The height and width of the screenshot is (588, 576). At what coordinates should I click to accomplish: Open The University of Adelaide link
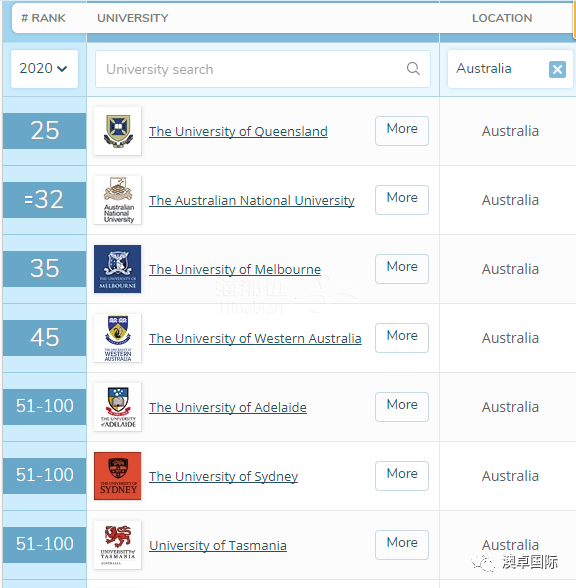pyautogui.click(x=228, y=408)
